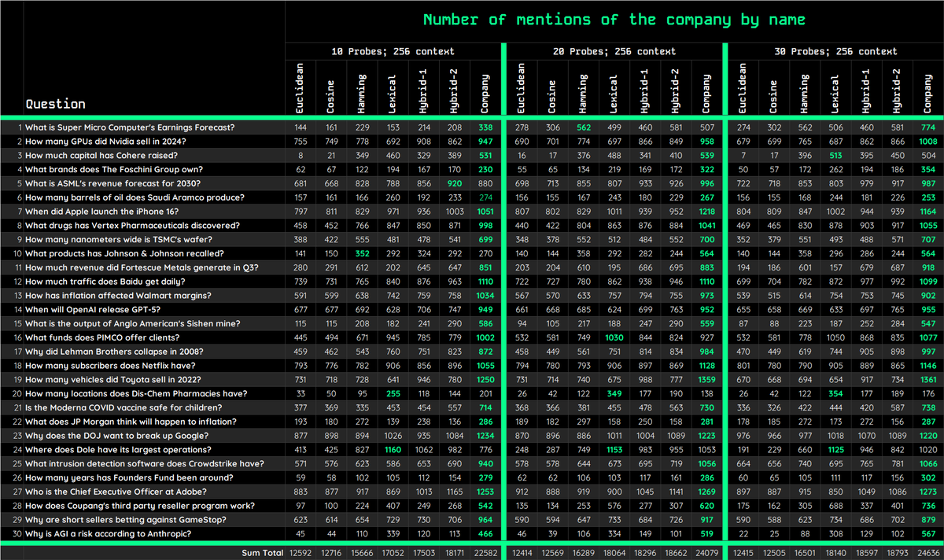The height and width of the screenshot is (560, 944).
Task: Click the Sum Total value 16289
Action: 584,553
